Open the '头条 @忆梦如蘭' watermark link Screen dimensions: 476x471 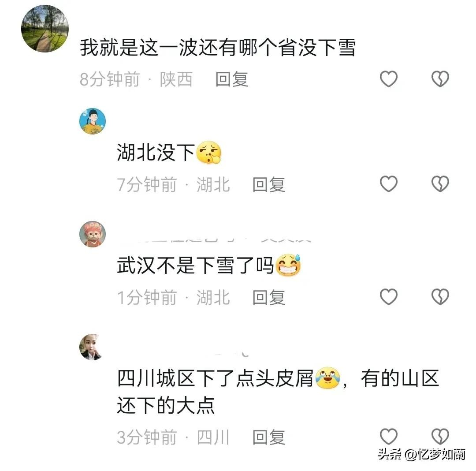[422, 455]
